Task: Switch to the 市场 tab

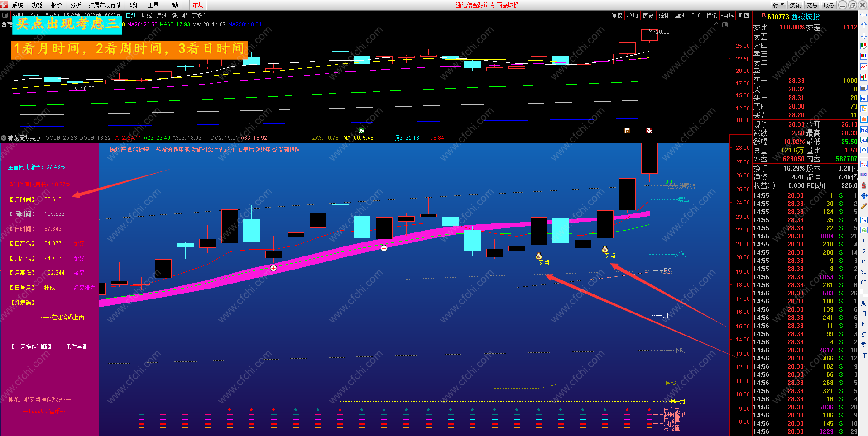Action: pos(198,5)
